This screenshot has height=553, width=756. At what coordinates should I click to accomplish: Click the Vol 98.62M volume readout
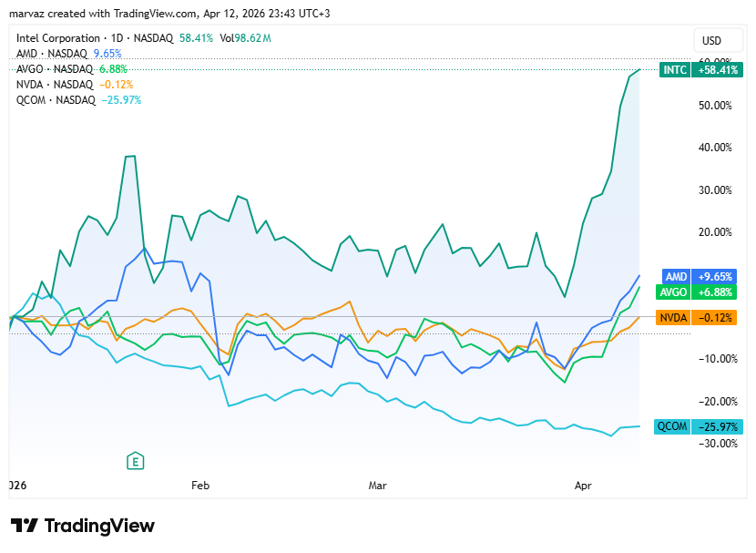(x=246, y=38)
